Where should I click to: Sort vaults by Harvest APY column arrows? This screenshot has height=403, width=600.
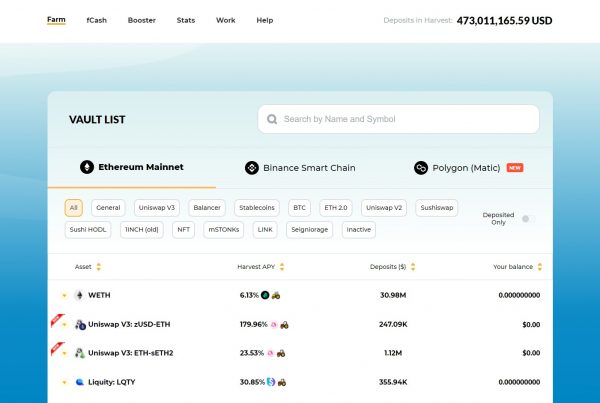[x=282, y=267]
